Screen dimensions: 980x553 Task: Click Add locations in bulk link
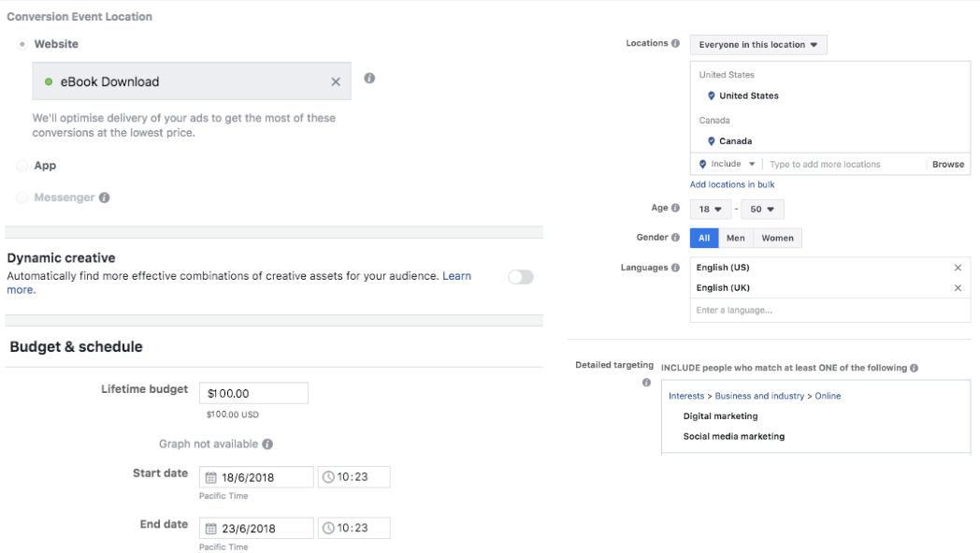[x=732, y=184]
